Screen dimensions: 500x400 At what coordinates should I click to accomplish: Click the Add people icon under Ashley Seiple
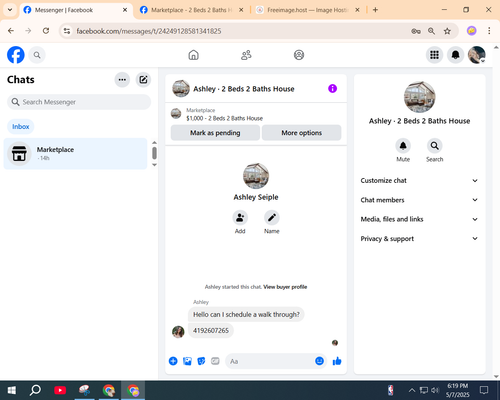point(240,218)
